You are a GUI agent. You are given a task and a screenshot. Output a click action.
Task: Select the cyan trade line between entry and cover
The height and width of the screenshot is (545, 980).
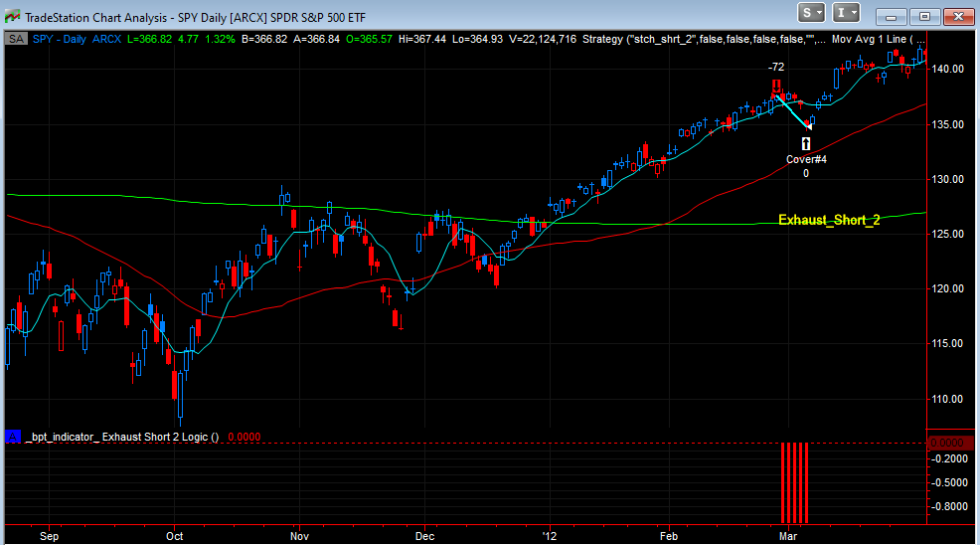point(793,110)
